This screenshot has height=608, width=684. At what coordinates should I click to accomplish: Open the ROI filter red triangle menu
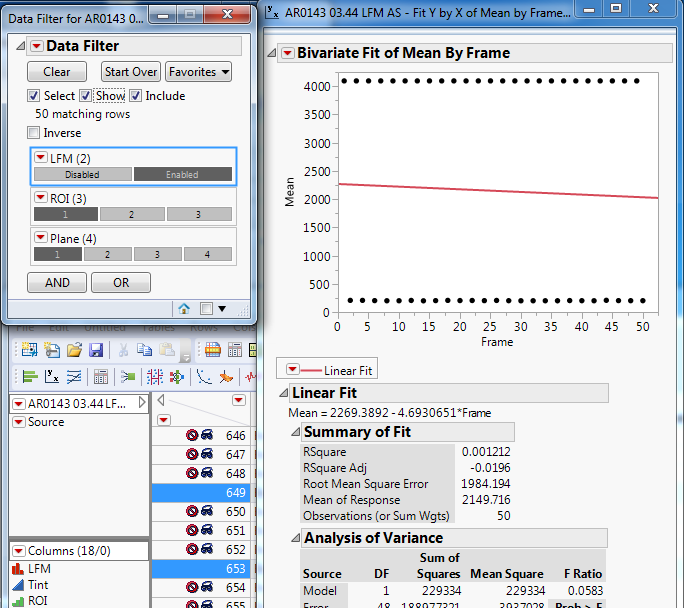click(41, 198)
